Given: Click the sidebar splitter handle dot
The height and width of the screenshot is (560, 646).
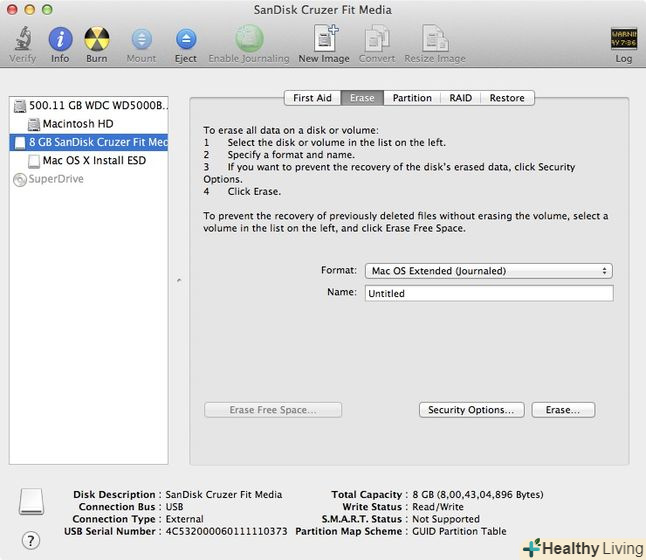Looking at the screenshot, I should 179,281.
